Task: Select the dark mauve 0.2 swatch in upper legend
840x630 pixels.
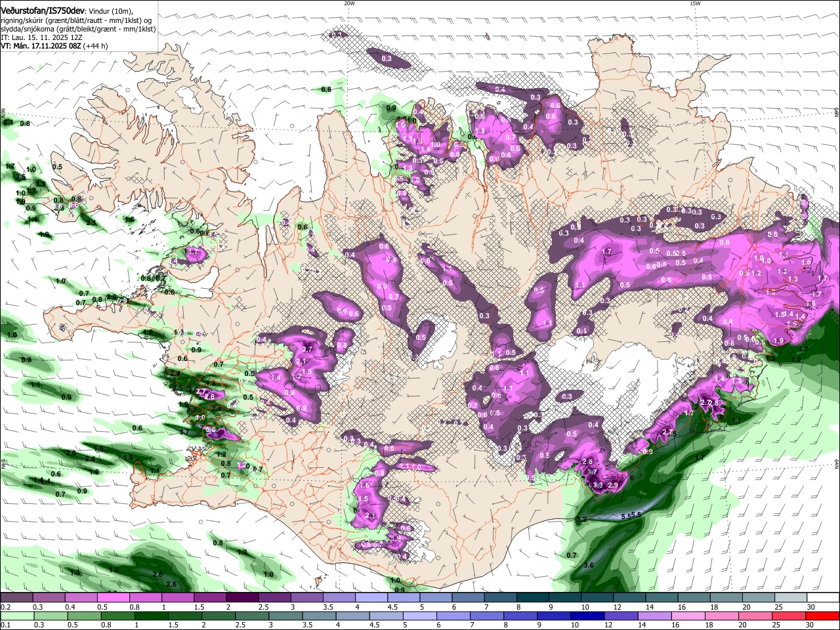Action: (x=16, y=598)
